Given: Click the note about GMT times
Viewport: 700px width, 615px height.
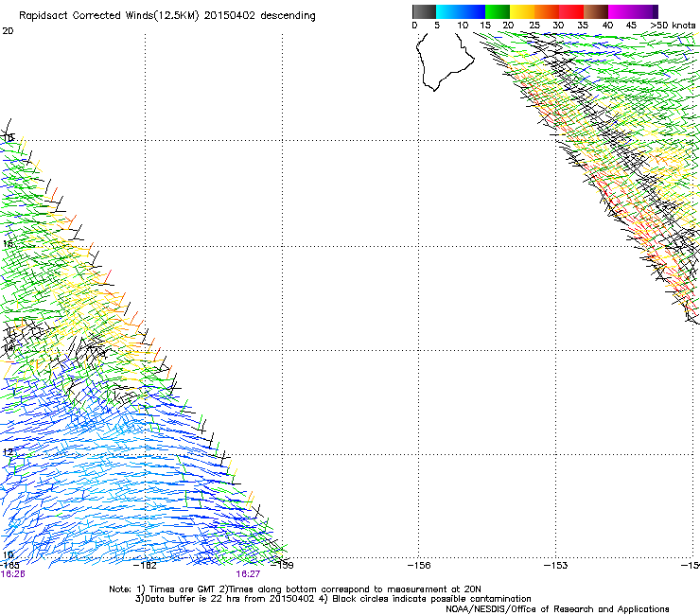Looking at the screenshot, I should pyautogui.click(x=295, y=589).
